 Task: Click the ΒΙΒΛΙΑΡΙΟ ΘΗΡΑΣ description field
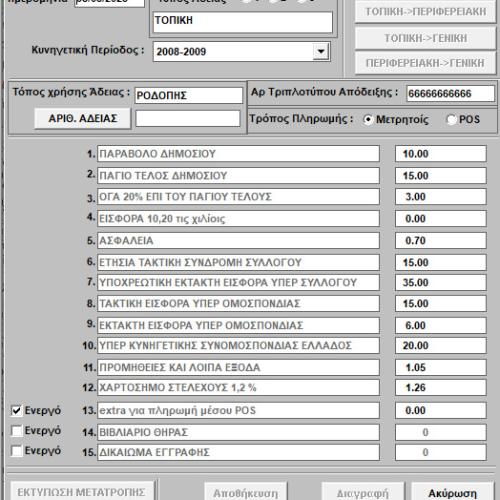click(238, 432)
